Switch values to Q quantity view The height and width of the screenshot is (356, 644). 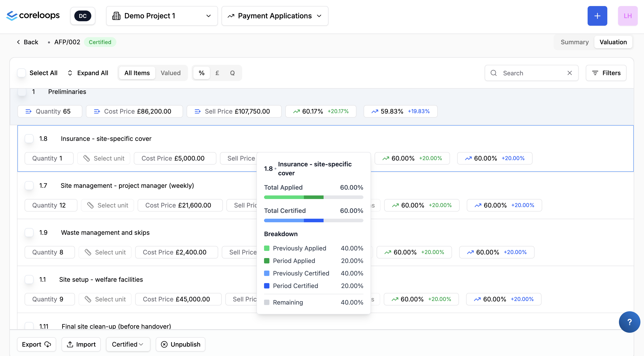tap(232, 73)
